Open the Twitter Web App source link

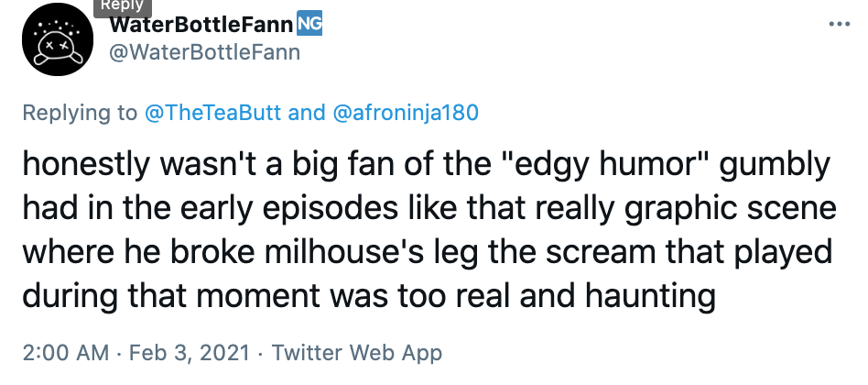point(357,352)
